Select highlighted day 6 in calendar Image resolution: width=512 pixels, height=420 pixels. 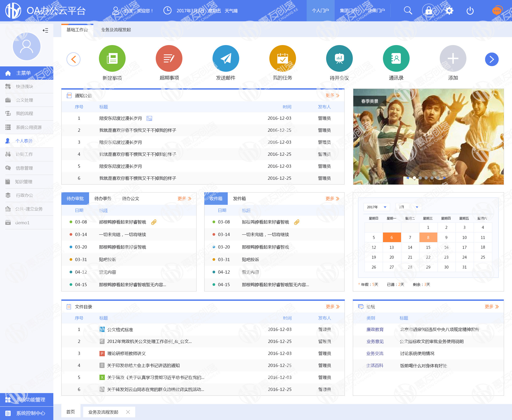point(392,237)
